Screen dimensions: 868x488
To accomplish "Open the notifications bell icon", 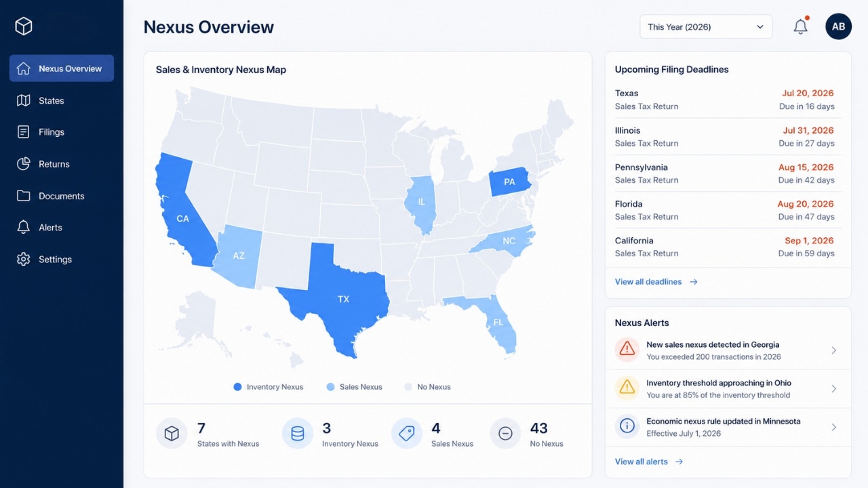I will tap(801, 26).
